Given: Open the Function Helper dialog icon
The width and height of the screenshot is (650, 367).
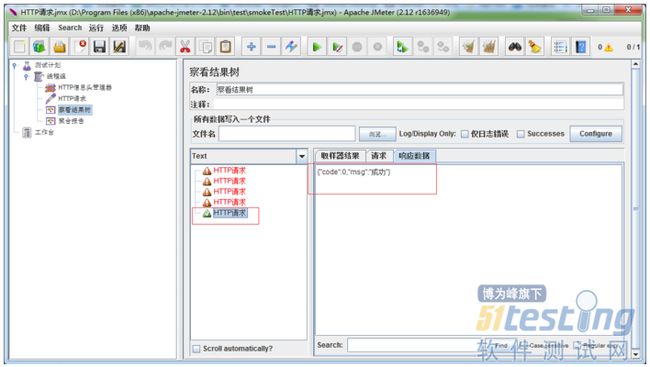Looking at the screenshot, I should click(x=560, y=47).
